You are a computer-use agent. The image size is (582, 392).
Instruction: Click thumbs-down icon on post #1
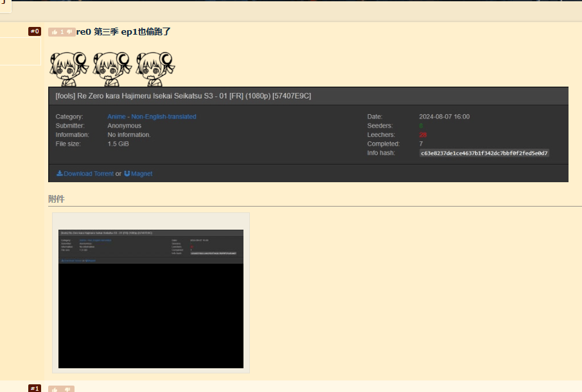69,389
